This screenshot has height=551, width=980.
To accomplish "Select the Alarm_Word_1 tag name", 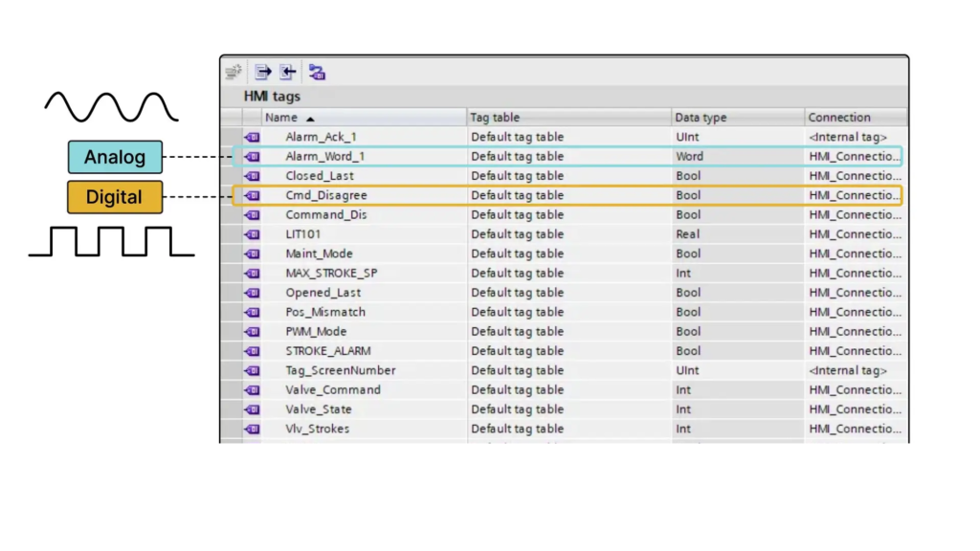I will (324, 157).
